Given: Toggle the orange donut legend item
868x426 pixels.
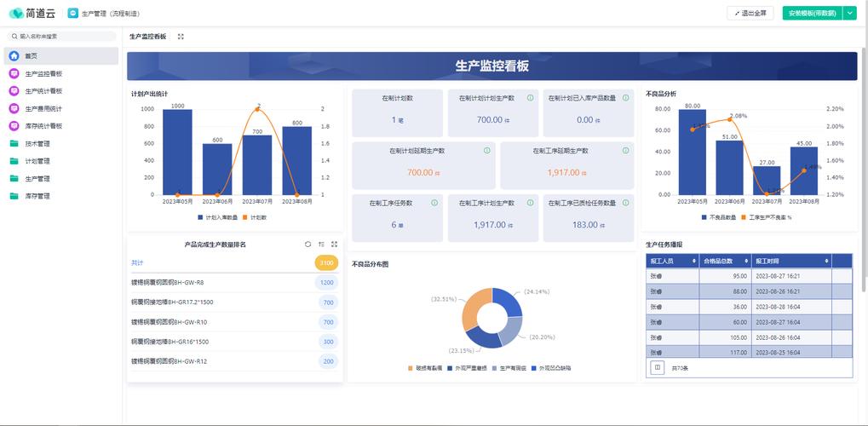Looking at the screenshot, I should (425, 368).
